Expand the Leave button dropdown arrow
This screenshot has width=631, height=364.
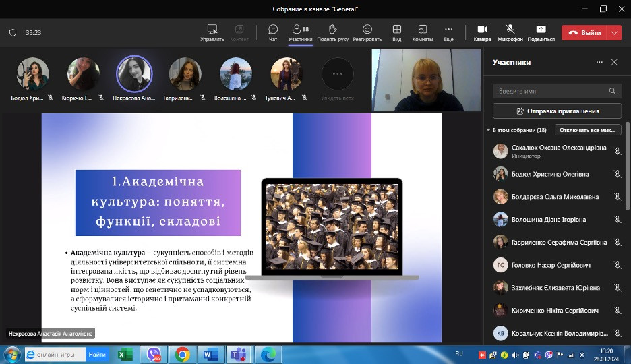(x=614, y=32)
